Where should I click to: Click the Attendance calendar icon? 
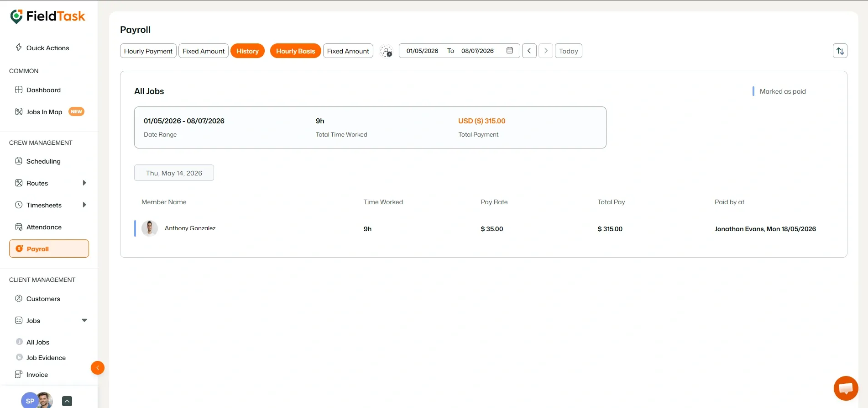pos(19,227)
